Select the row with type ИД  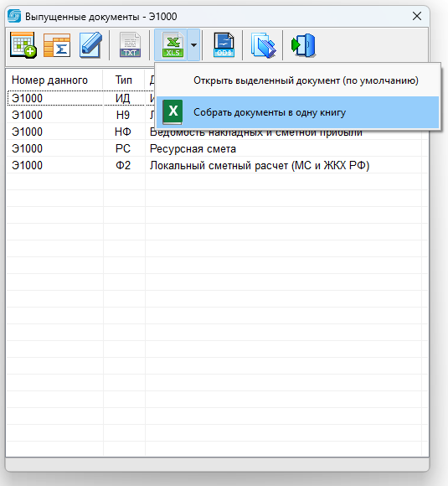tap(81, 98)
